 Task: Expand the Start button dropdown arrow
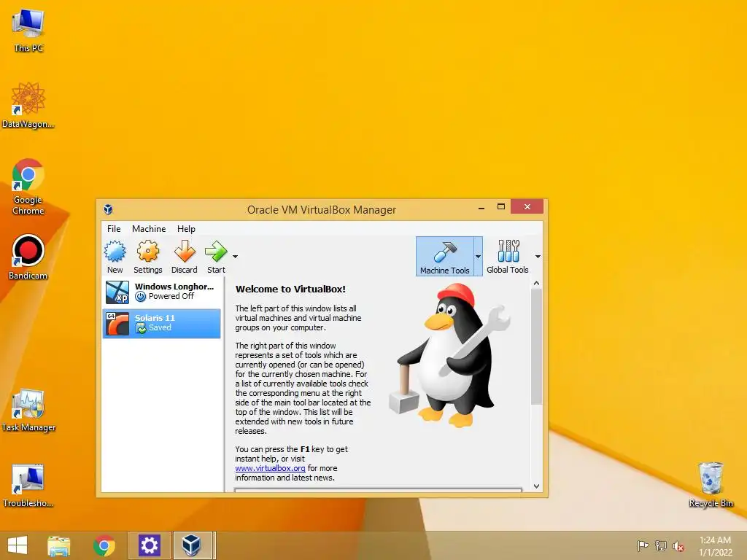point(236,257)
